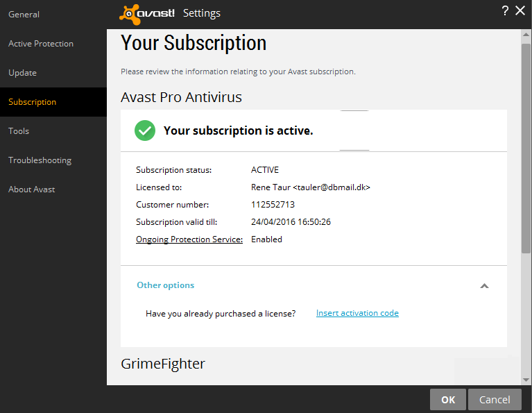532x413 pixels.
Task: Close the Settings window with the X
Action: [520, 11]
